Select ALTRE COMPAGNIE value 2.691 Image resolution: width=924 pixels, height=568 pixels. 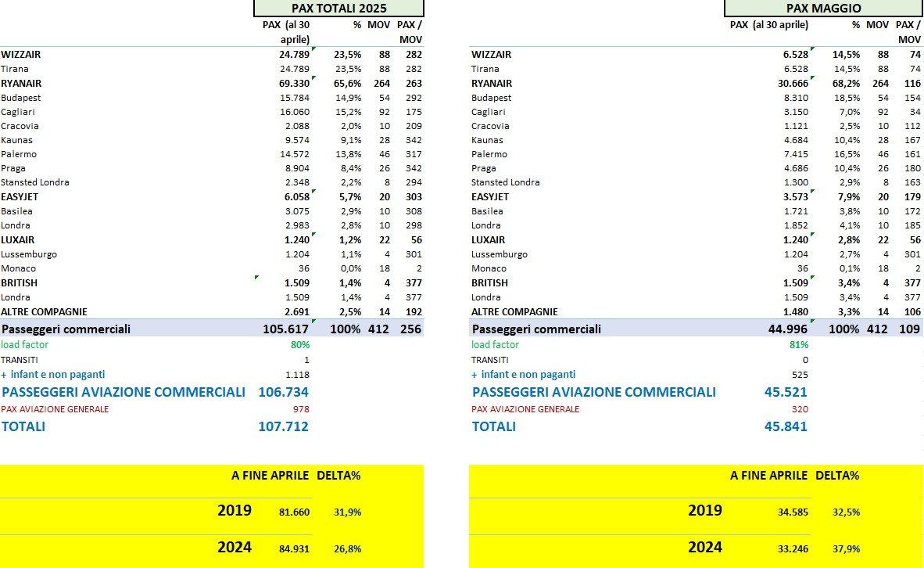[297, 312]
